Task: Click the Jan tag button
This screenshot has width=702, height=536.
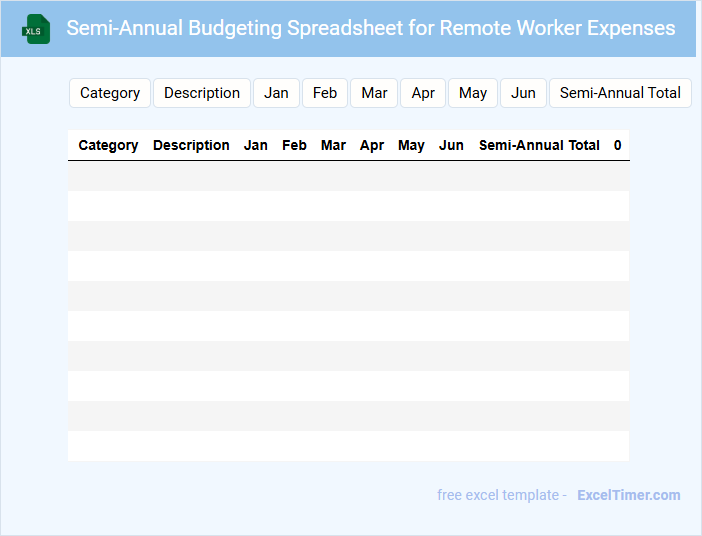Action: click(276, 93)
